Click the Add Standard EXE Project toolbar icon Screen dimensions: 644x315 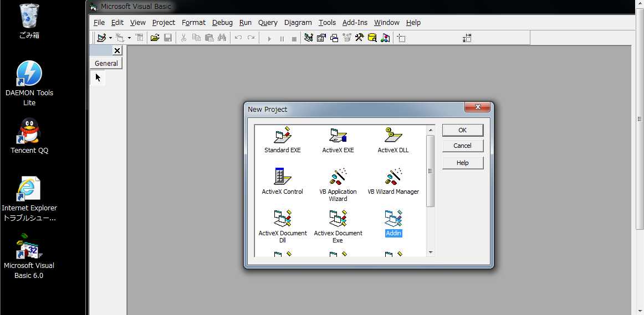[101, 38]
